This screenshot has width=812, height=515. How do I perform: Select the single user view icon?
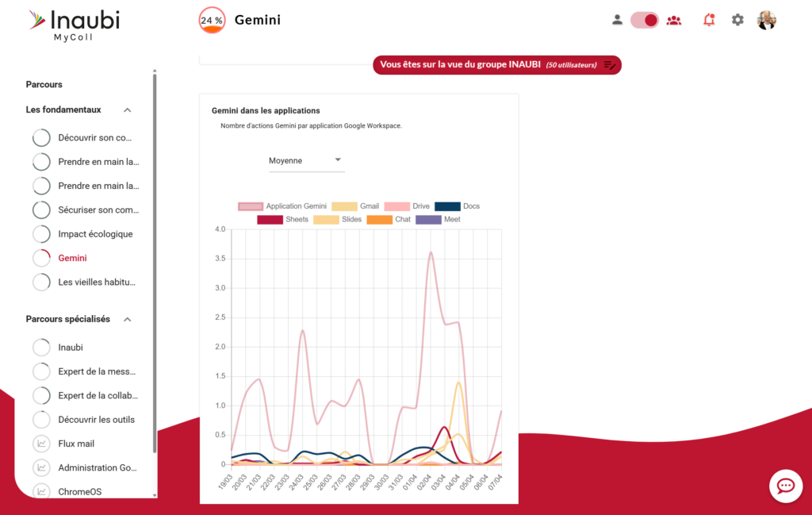617,20
